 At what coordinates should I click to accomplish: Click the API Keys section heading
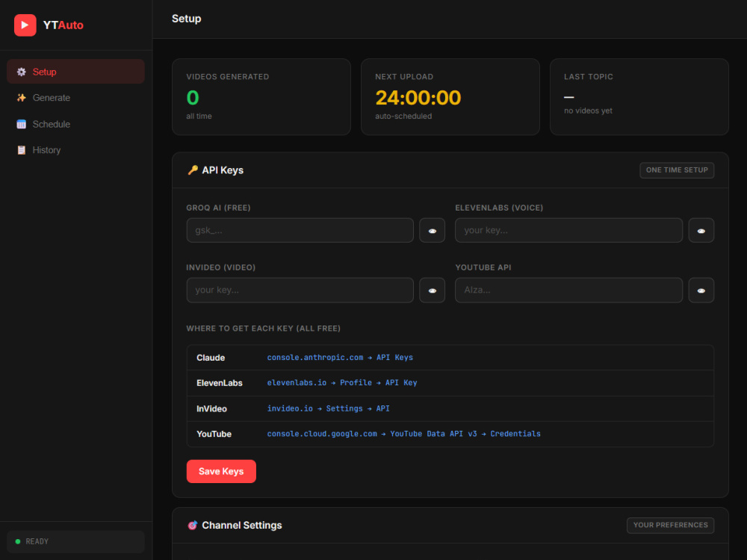223,170
